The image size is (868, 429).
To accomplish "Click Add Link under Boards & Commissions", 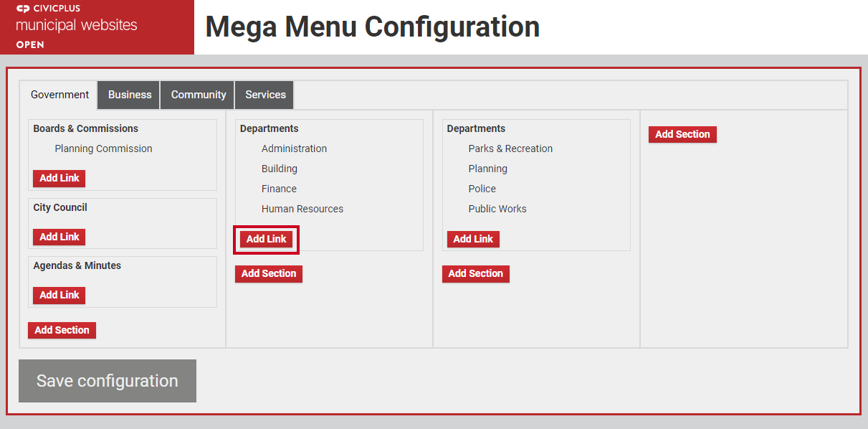I will 59,178.
